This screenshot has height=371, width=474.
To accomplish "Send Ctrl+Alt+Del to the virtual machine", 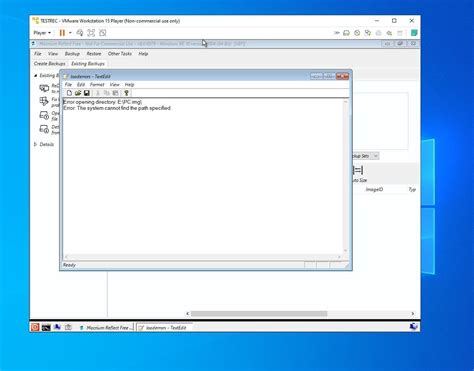I will point(80,33).
